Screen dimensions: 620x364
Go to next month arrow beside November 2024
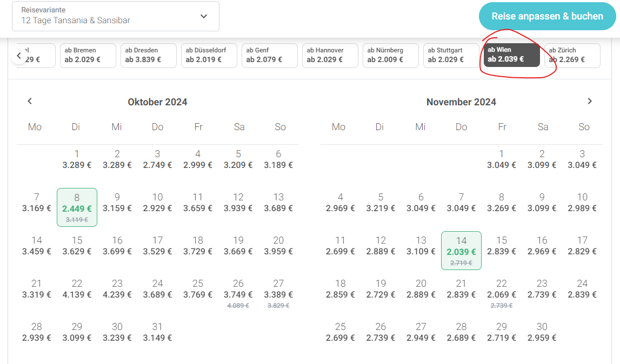click(590, 101)
